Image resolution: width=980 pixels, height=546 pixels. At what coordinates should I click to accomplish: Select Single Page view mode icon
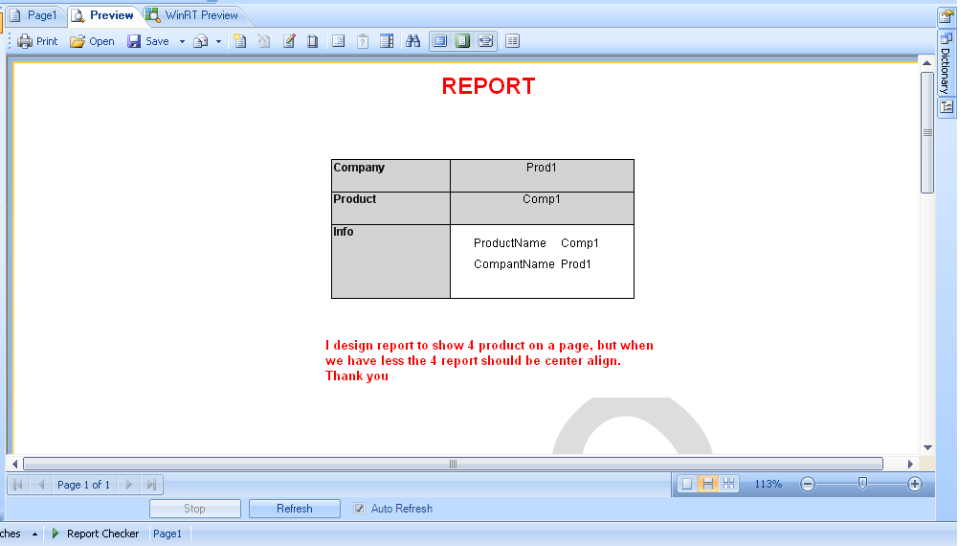[x=687, y=484]
